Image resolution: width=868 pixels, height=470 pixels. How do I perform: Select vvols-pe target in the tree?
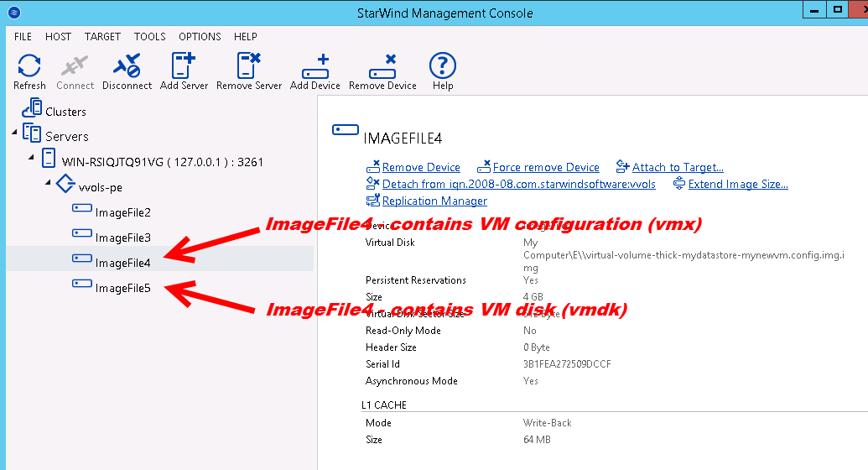[x=100, y=187]
